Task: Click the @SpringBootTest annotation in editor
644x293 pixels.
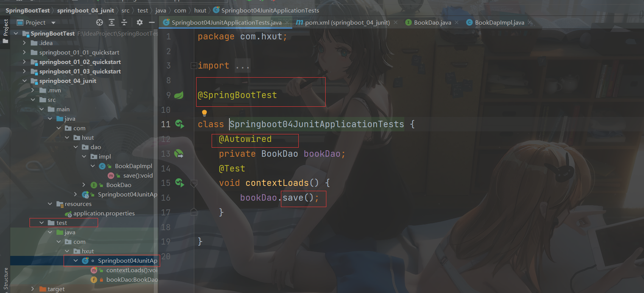Action: tap(237, 95)
